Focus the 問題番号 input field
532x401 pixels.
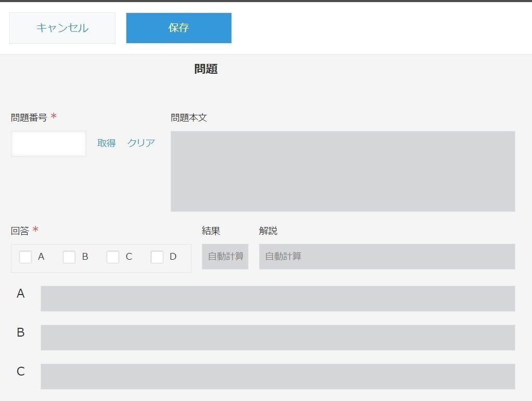48,144
